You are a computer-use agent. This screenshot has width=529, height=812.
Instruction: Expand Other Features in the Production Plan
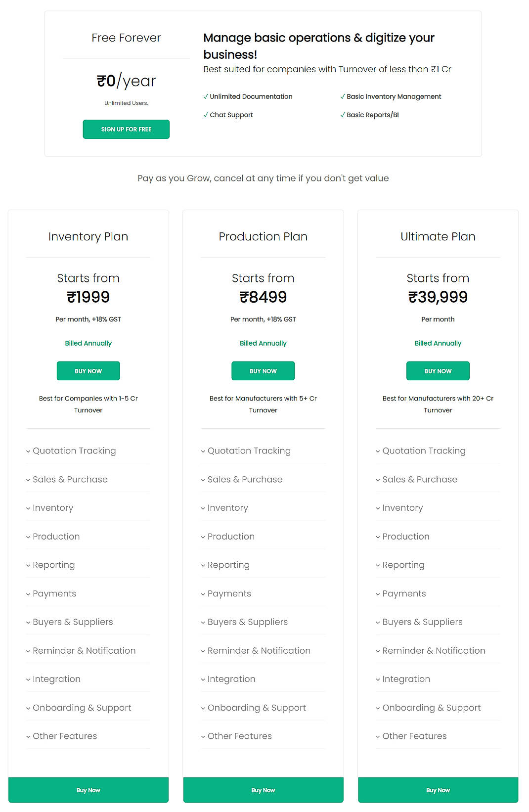(x=239, y=736)
